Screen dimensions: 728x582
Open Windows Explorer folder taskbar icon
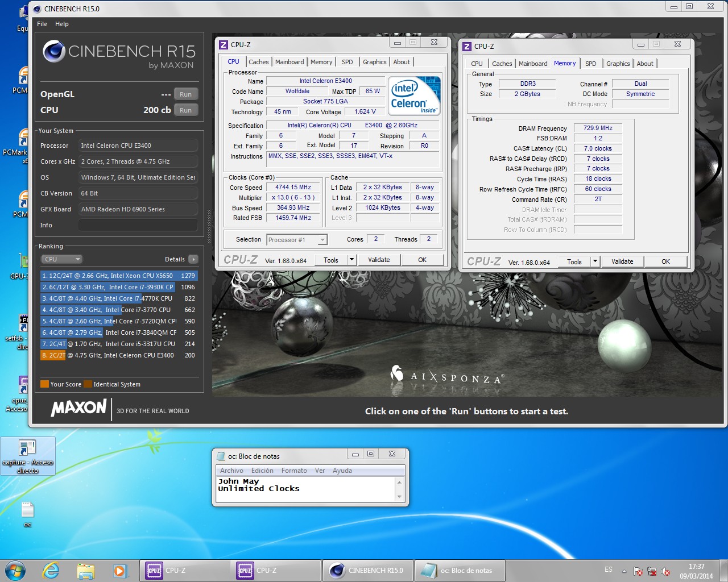[x=85, y=570]
